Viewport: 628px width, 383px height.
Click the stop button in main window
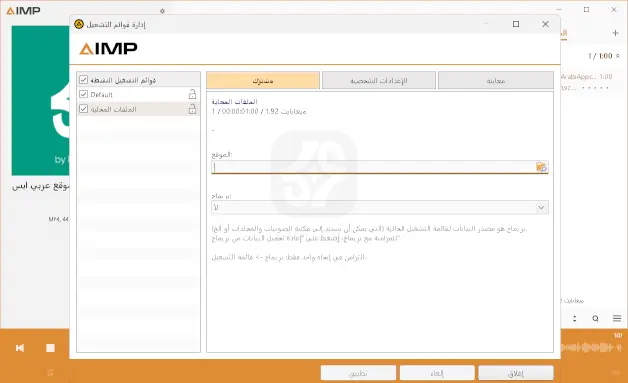[x=50, y=348]
